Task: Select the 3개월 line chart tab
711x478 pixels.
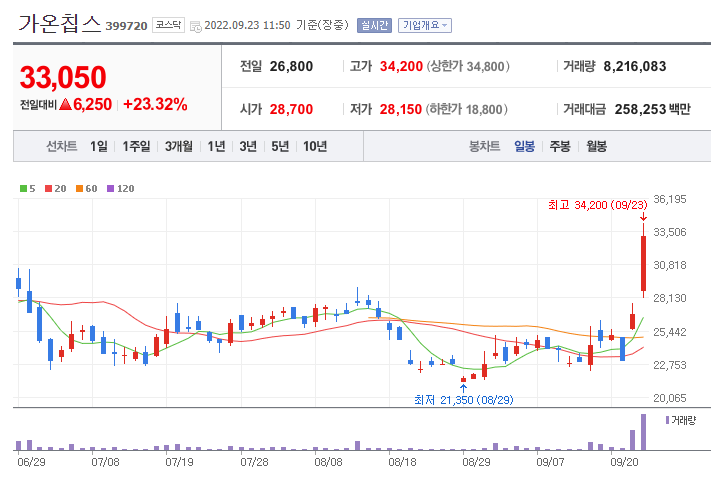Action: [x=179, y=146]
